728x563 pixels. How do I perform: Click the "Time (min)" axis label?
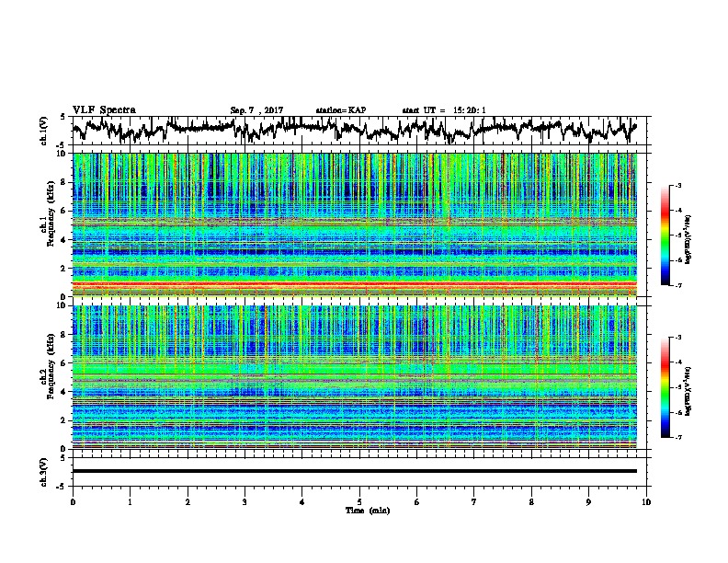[x=368, y=511]
